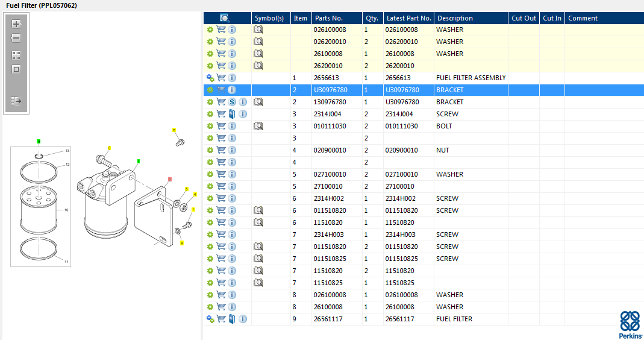
Task: Open info for 2314H003 SCREW
Action: [232, 235]
